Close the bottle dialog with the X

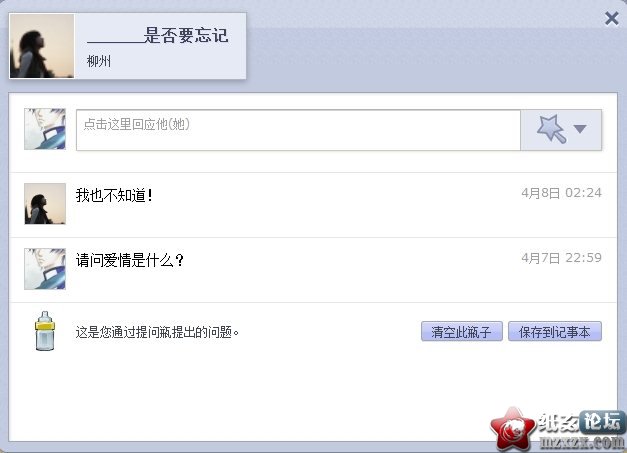pyautogui.click(x=612, y=18)
